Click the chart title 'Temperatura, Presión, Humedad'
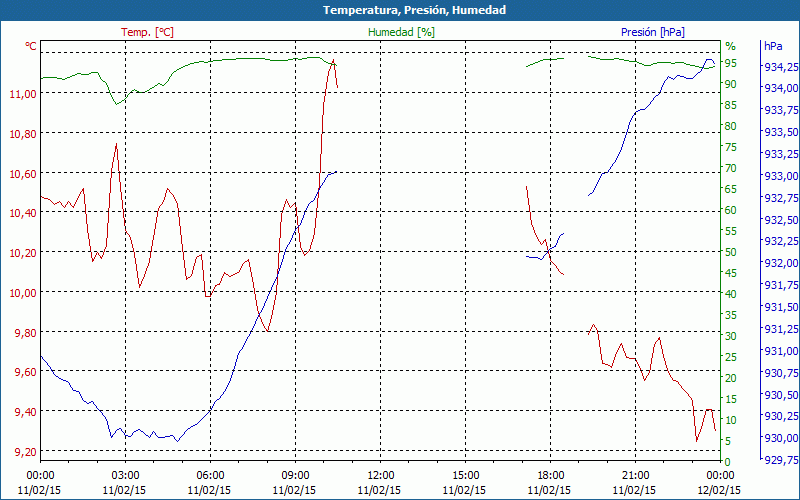The width and height of the screenshot is (800, 500). 414,10
